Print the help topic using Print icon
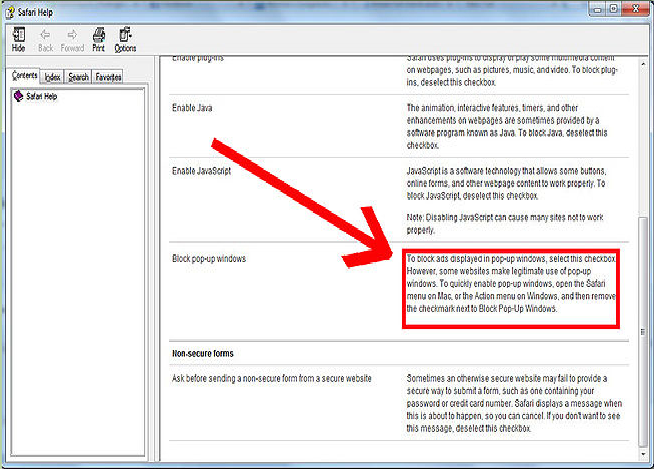Viewport: 654px width, 469px height. [99, 40]
